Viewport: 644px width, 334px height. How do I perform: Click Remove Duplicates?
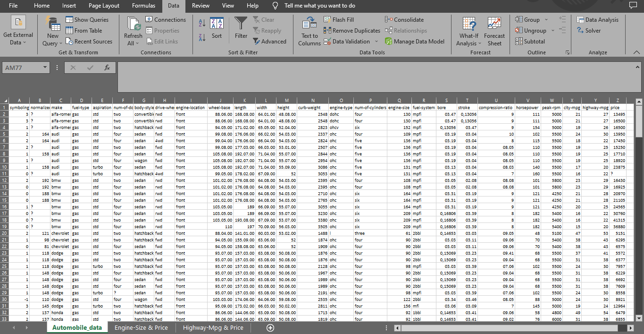tap(352, 31)
